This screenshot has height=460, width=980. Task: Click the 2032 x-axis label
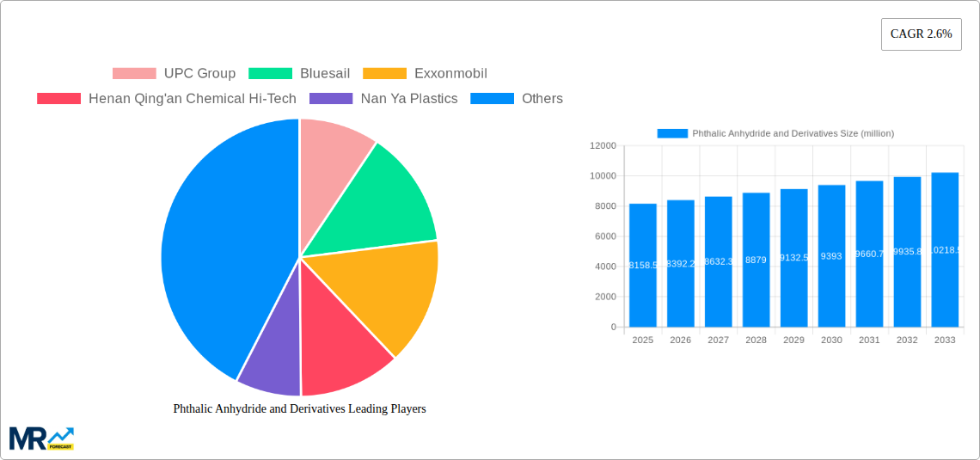coord(908,340)
